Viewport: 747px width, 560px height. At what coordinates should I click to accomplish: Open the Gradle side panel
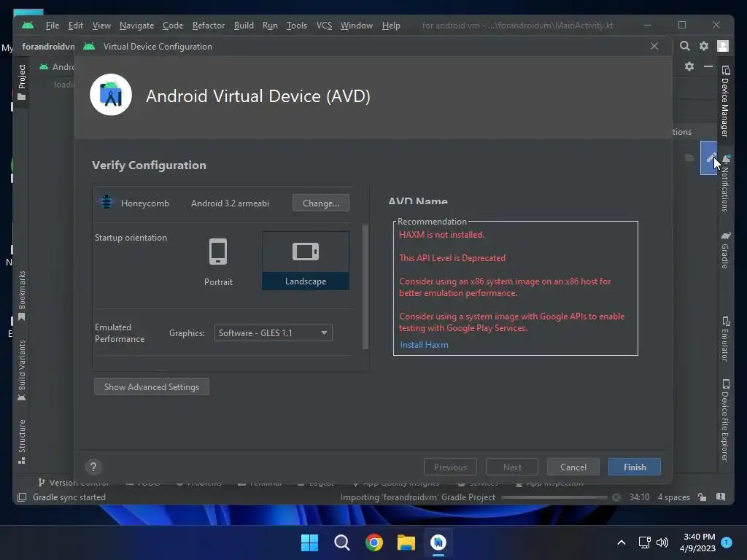pyautogui.click(x=725, y=249)
